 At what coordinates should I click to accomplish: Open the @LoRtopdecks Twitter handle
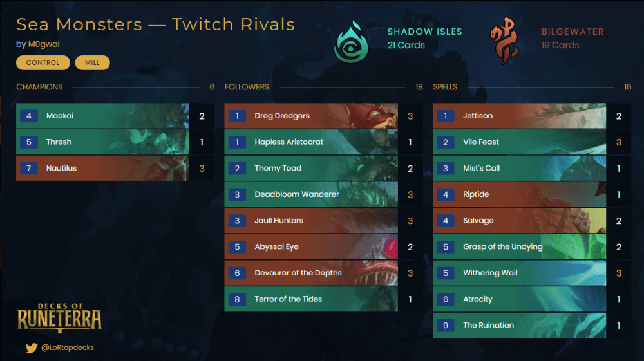[68, 347]
